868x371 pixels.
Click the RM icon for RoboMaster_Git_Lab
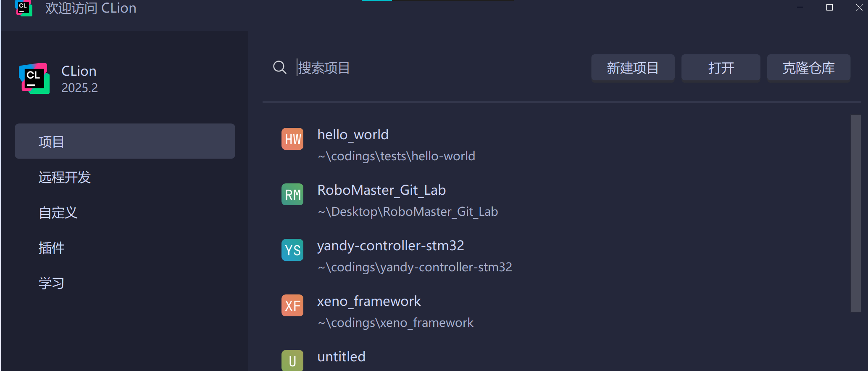click(292, 194)
